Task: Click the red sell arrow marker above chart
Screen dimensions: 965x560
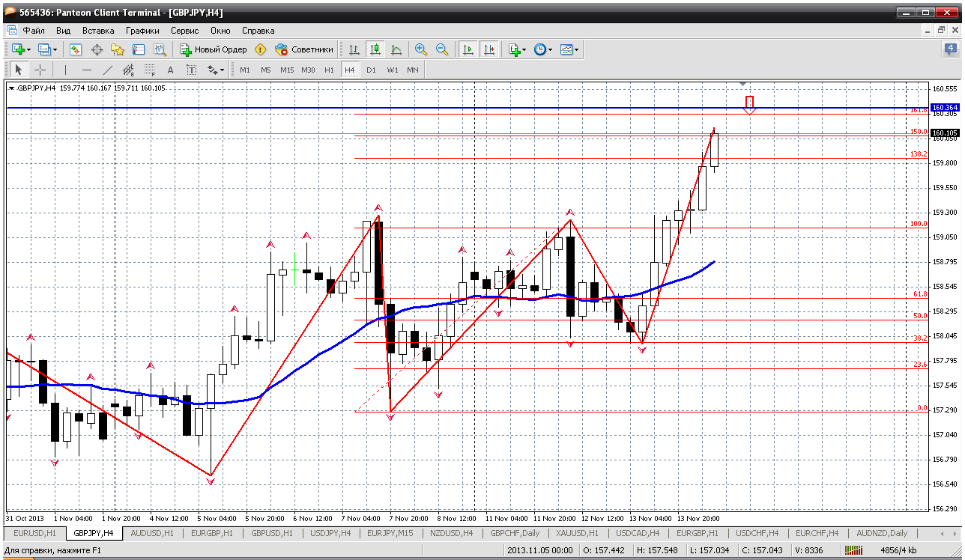Action: click(x=749, y=104)
